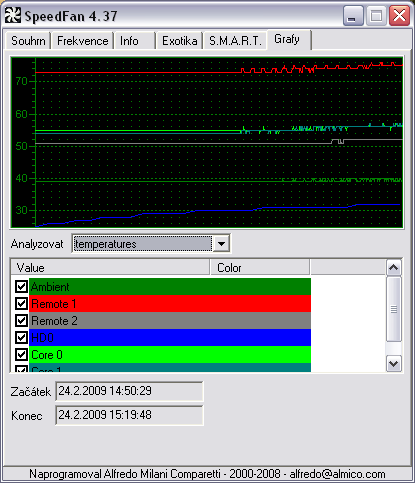Close the SpeedFan window
The image size is (415, 483).
pos(399,16)
